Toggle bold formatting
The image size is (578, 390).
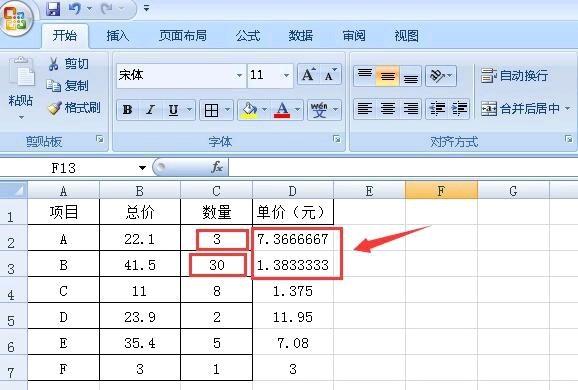(x=128, y=109)
